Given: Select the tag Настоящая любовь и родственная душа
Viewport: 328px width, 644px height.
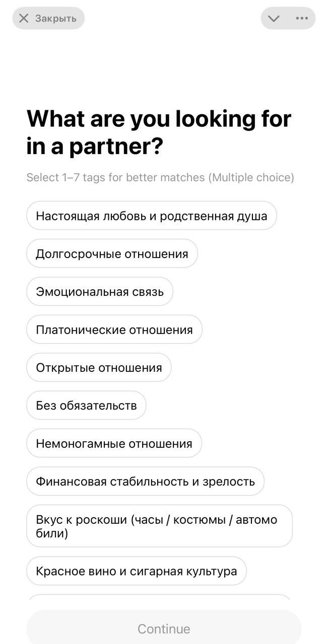Looking at the screenshot, I should pos(151,215).
